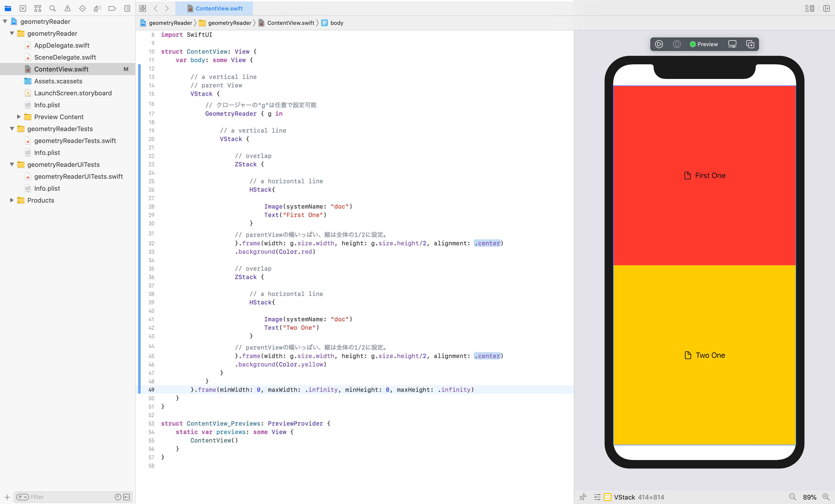Viewport: 835px width, 504px height.
Task: Open the Symbol navigator icon
Action: click(38, 8)
